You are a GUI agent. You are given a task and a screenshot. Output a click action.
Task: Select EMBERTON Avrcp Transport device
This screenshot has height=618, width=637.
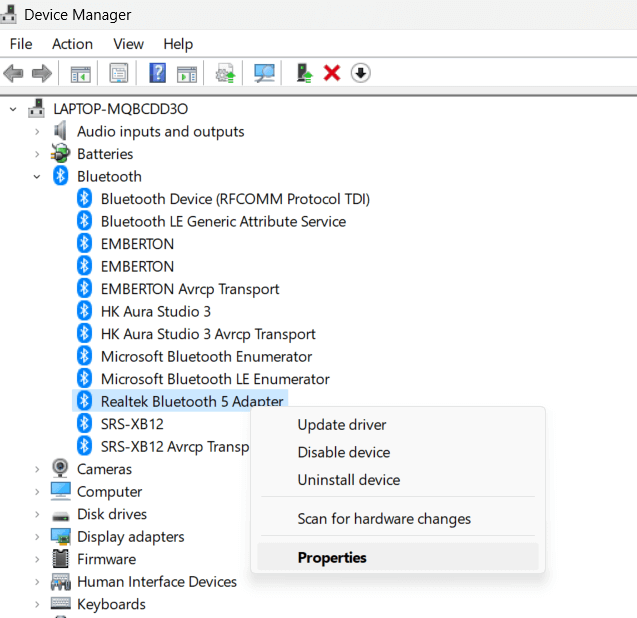point(190,289)
